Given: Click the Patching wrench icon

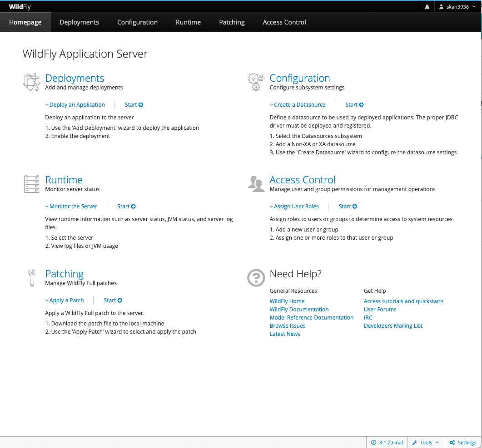Looking at the screenshot, I should click(32, 278).
